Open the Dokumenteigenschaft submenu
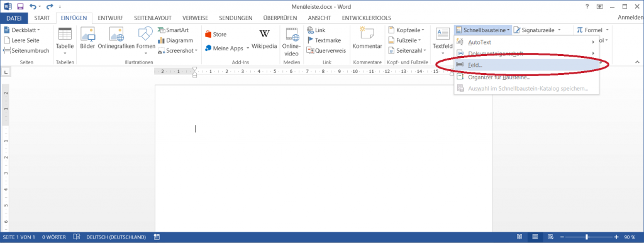Viewport: 644px width, 243px height. (x=526, y=54)
